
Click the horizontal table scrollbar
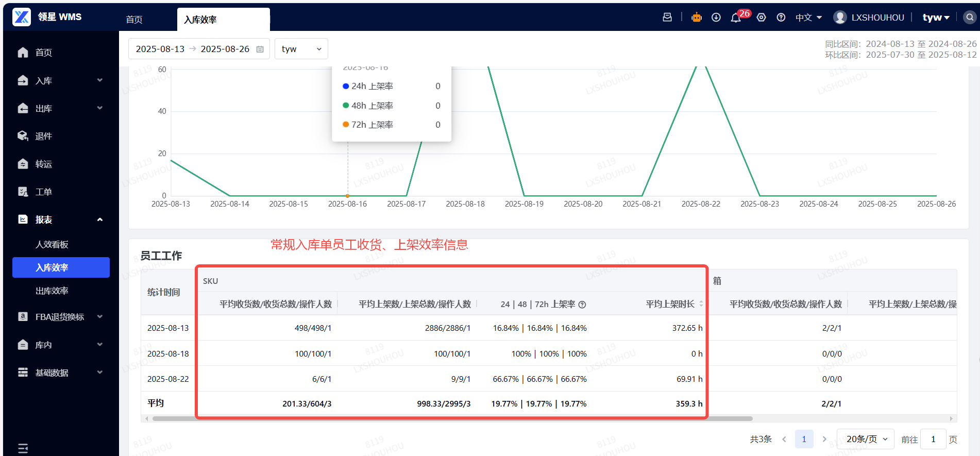pyautogui.click(x=452, y=418)
